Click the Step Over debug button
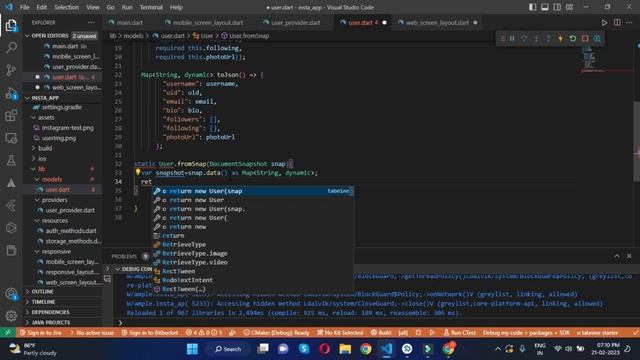The width and height of the screenshot is (640, 360). point(524,38)
